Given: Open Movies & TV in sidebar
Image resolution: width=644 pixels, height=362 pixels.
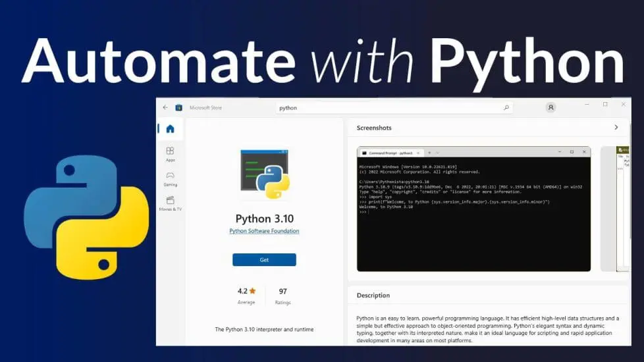Looking at the screenshot, I should pyautogui.click(x=170, y=203).
